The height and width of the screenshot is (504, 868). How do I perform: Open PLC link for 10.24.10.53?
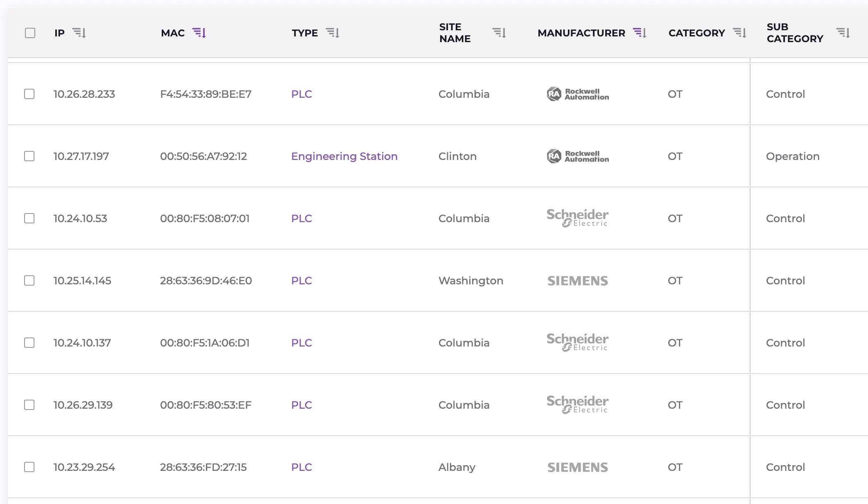pyautogui.click(x=301, y=218)
